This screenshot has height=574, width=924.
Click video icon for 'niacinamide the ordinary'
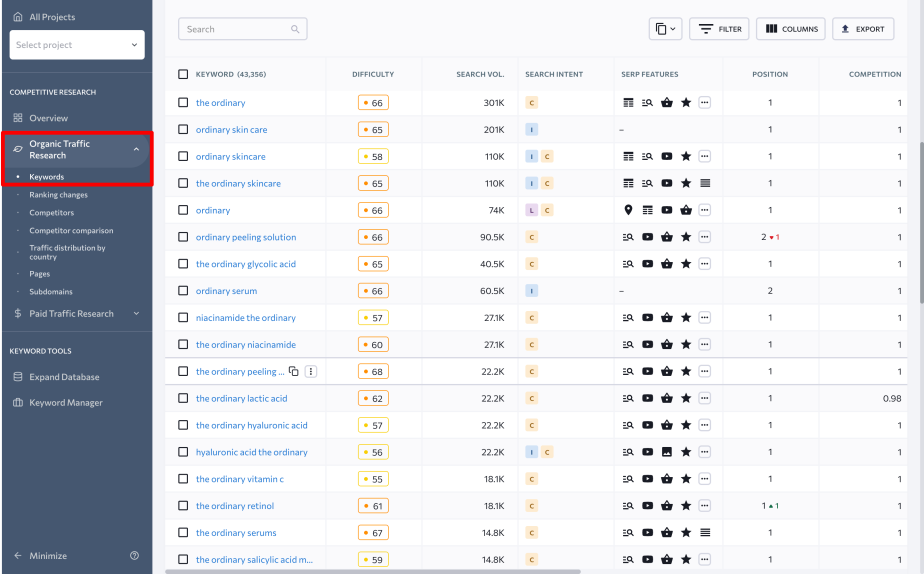pyautogui.click(x=647, y=318)
